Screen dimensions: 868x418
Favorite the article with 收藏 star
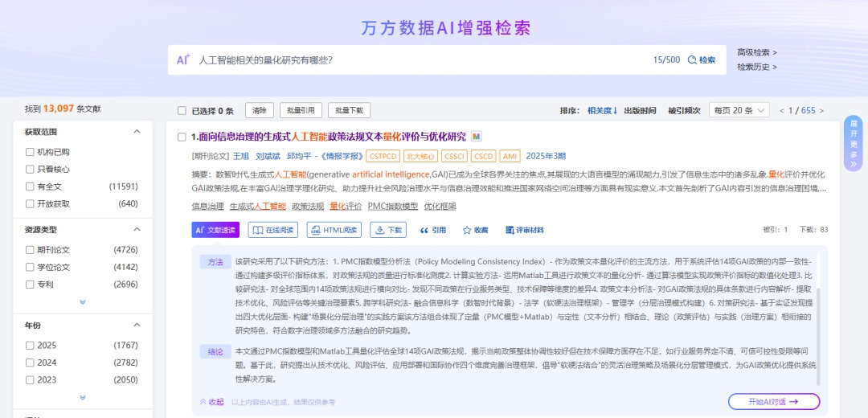pos(476,230)
